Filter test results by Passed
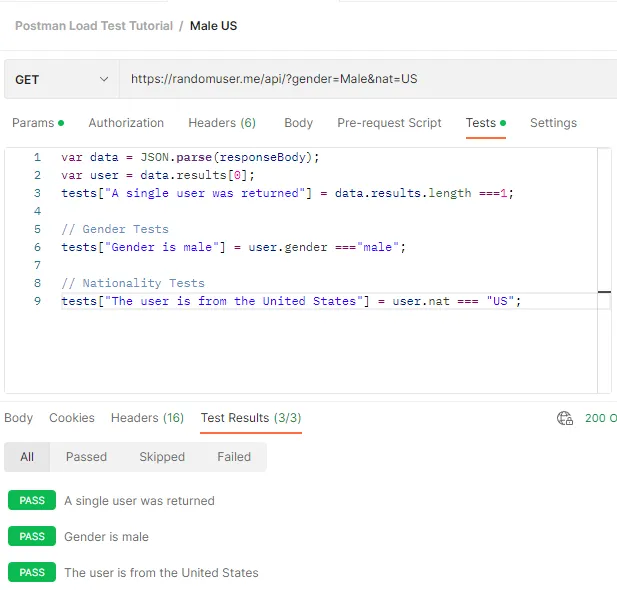Image resolution: width=617 pixels, height=590 pixels. pos(86,457)
